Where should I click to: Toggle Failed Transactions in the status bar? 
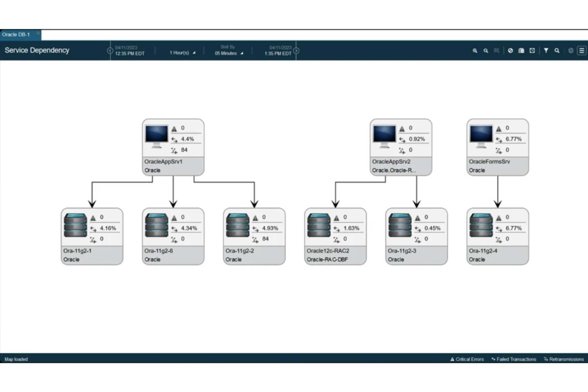coord(514,359)
